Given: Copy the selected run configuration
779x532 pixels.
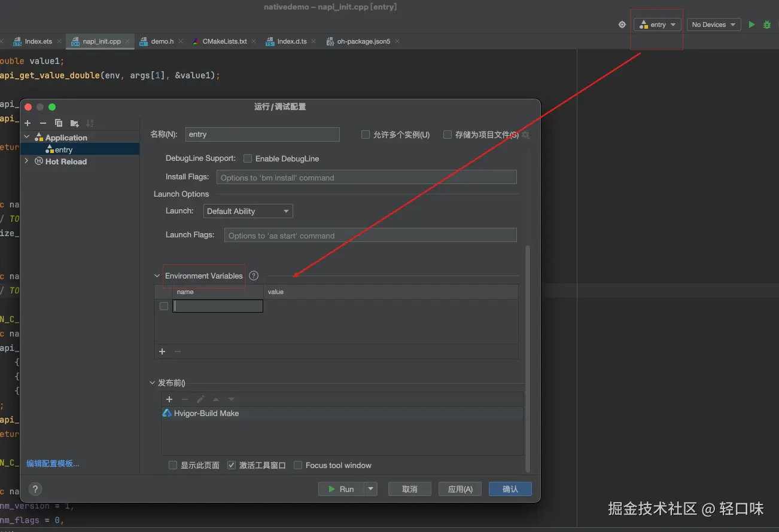Looking at the screenshot, I should pos(59,123).
